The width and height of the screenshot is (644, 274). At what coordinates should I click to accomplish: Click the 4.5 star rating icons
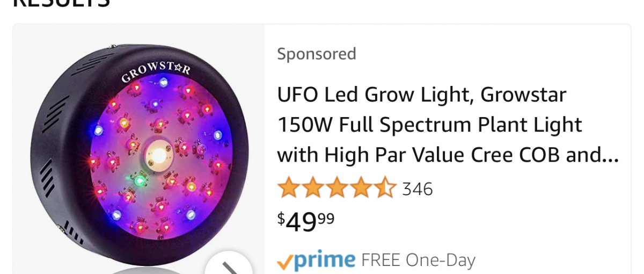click(x=336, y=189)
